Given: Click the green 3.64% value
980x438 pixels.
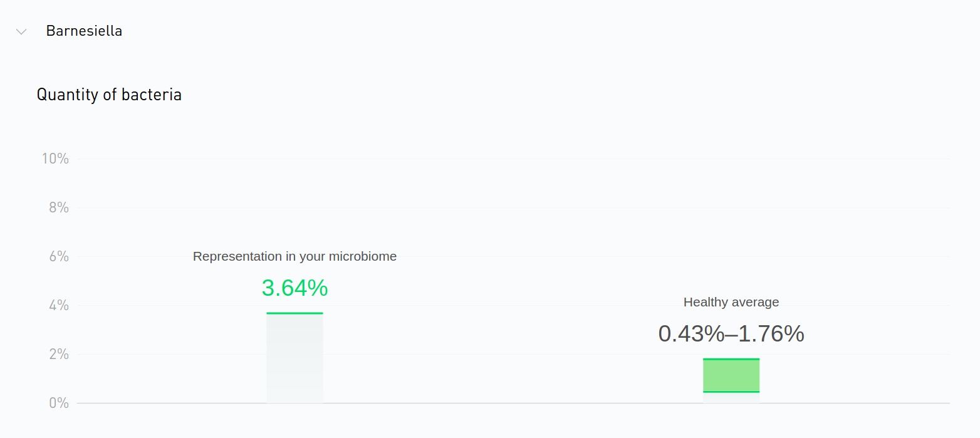Looking at the screenshot, I should 295,288.
